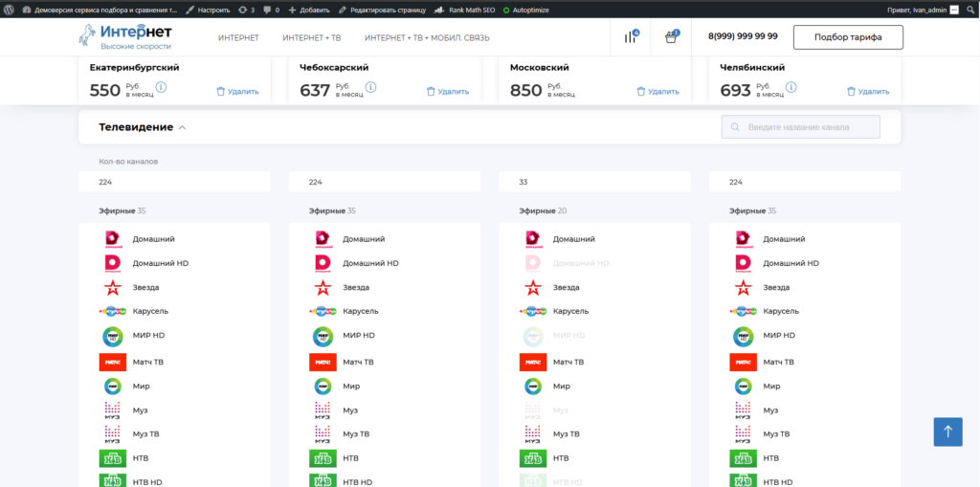Open the shopping basket icon in the header
The width and height of the screenshot is (980, 487).
tap(671, 37)
